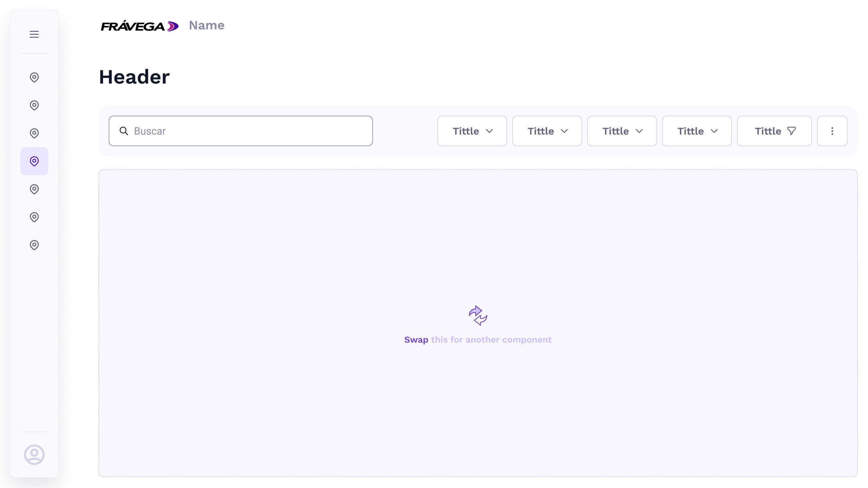Click the Frávega logo

pos(140,26)
